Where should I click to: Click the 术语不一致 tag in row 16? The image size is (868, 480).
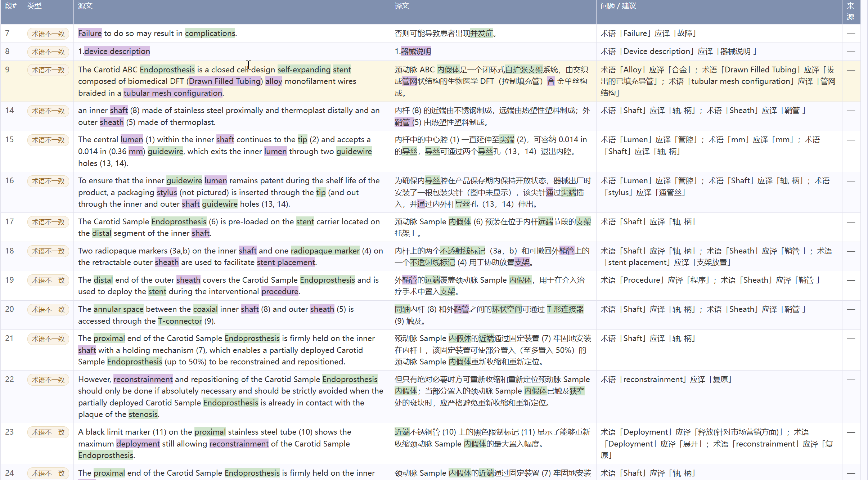click(48, 181)
